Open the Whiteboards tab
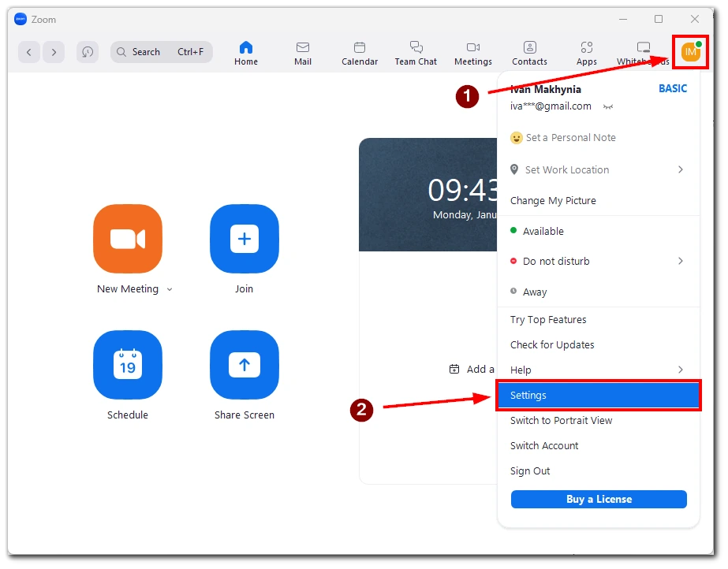This screenshot has height=569, width=728. click(643, 54)
